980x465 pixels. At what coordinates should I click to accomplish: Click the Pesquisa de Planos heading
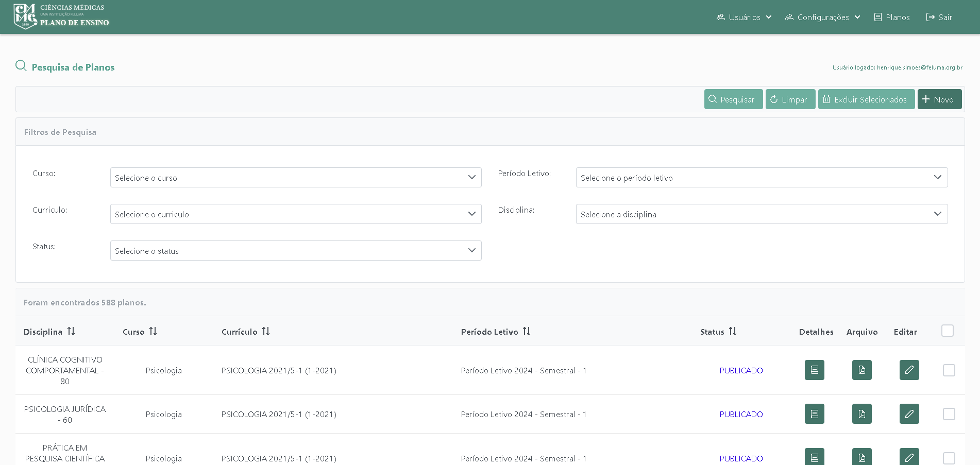click(x=73, y=67)
